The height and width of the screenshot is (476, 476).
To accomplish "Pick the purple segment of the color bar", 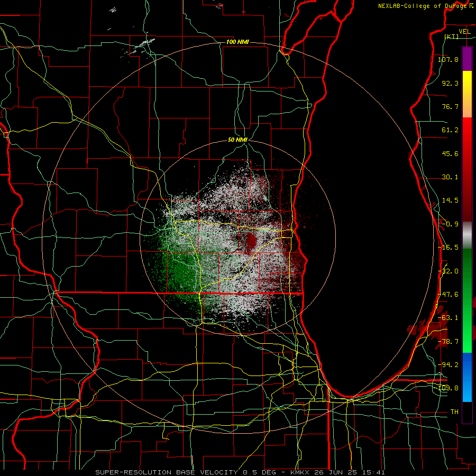I will (467, 59).
